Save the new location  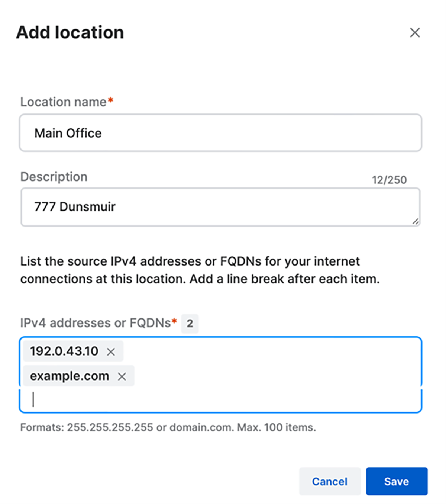396,481
